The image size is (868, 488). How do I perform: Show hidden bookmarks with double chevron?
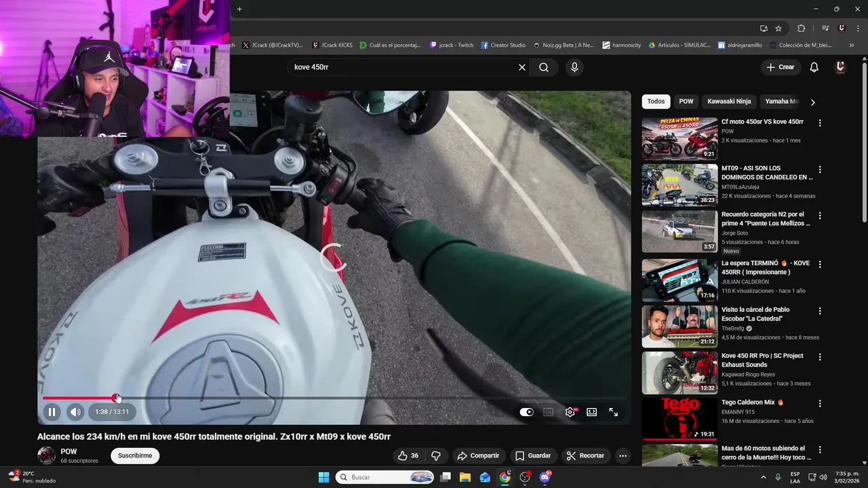pyautogui.click(x=852, y=45)
